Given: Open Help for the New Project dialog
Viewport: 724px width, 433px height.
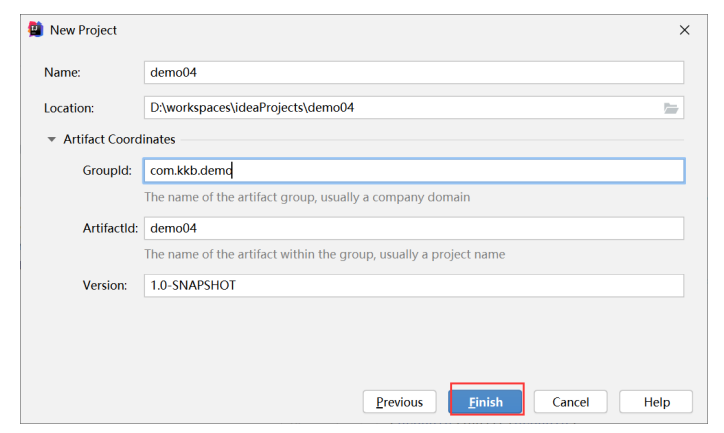Looking at the screenshot, I should (656, 402).
